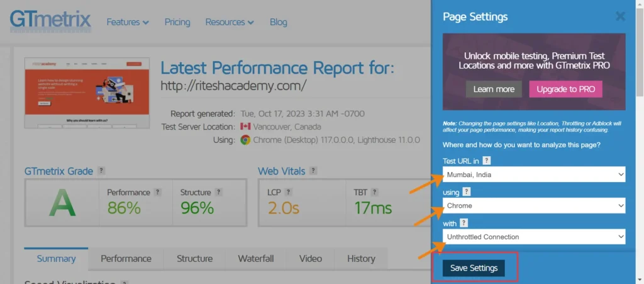Click the website screenshot thumbnail
644x284 pixels.
(x=87, y=93)
